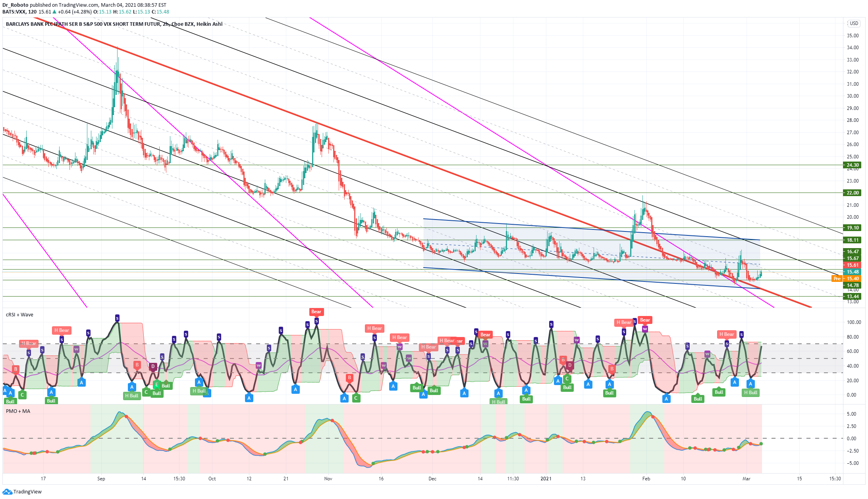Click the 2021 label on time axis
The image size is (868, 499).
pyautogui.click(x=546, y=479)
